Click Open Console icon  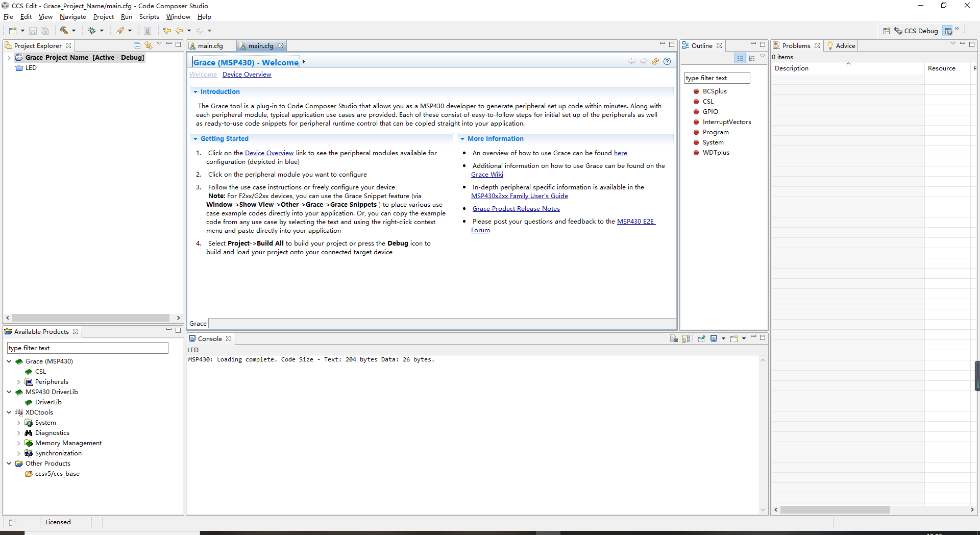[734, 338]
